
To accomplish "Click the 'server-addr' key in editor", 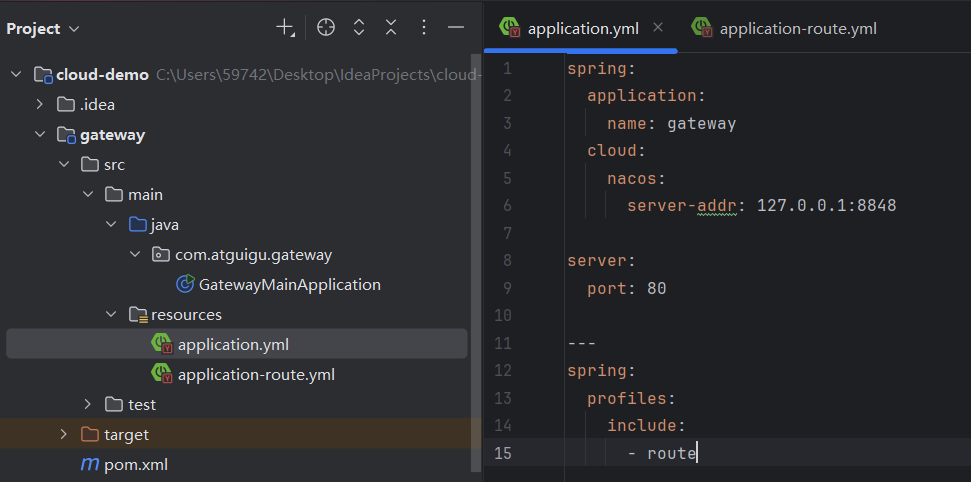I will click(682, 205).
